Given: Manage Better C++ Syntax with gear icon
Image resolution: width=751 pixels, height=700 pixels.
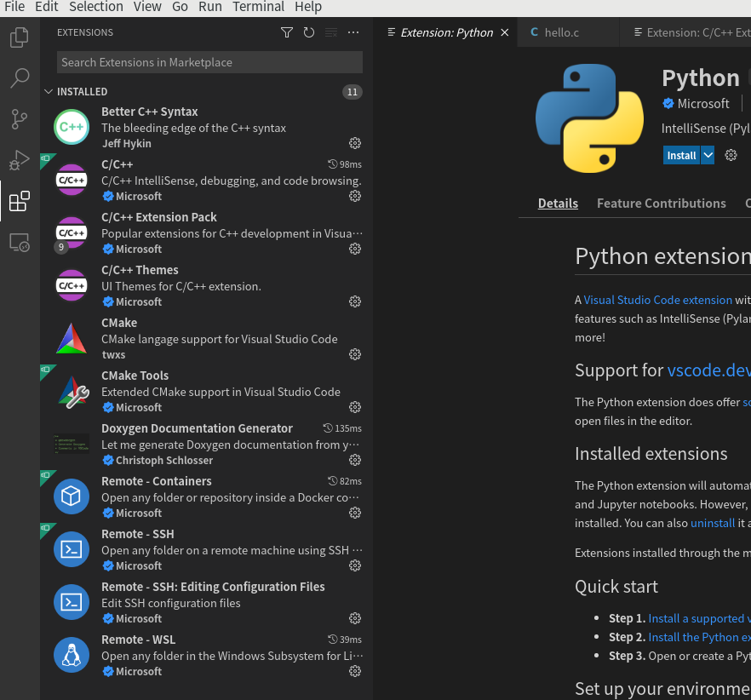Looking at the screenshot, I should tap(355, 143).
